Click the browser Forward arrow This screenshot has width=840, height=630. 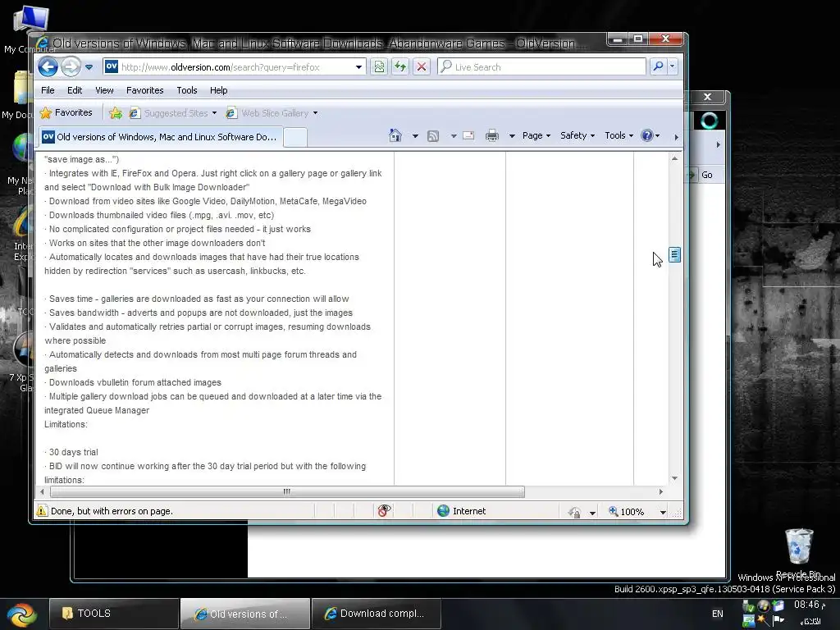pos(71,67)
